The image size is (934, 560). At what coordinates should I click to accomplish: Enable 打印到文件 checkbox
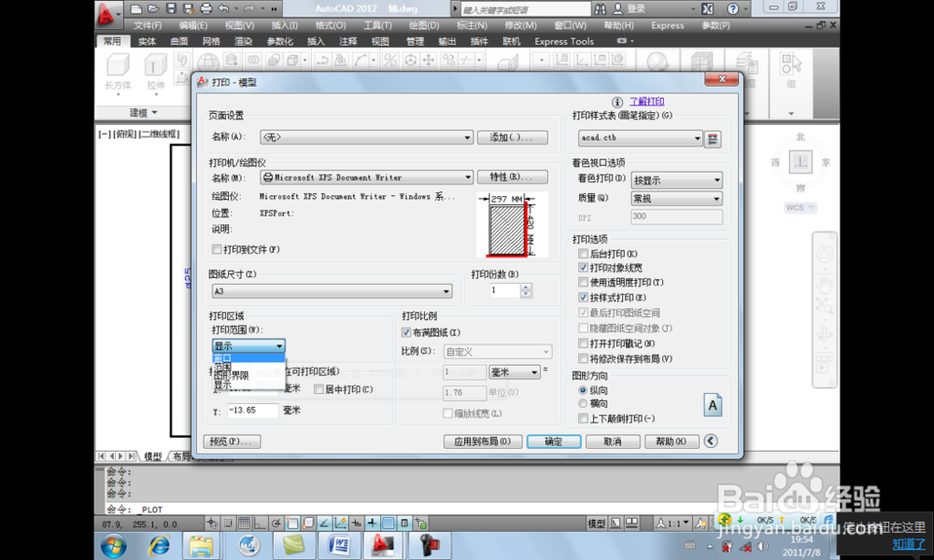point(217,249)
